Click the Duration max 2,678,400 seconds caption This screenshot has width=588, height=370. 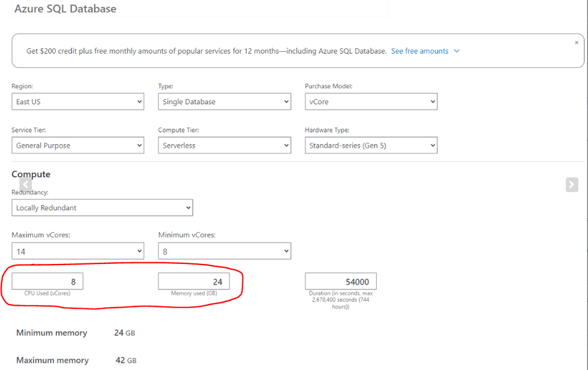click(x=341, y=300)
